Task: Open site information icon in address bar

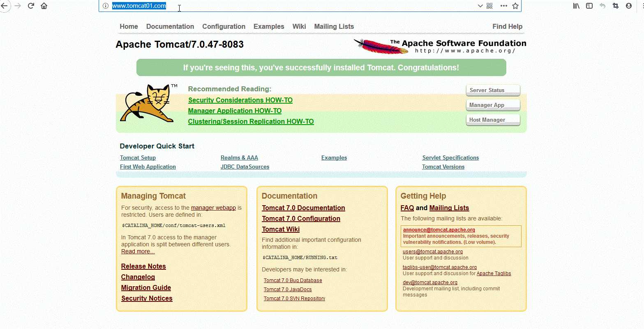Action: (x=105, y=6)
